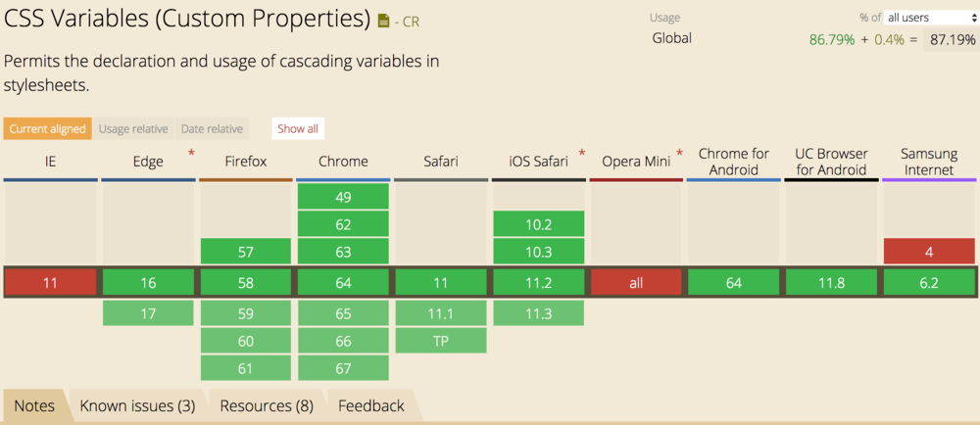Viewport: 980px width, 425px height.
Task: Click the 87.19% total usage value
Action: point(953,40)
